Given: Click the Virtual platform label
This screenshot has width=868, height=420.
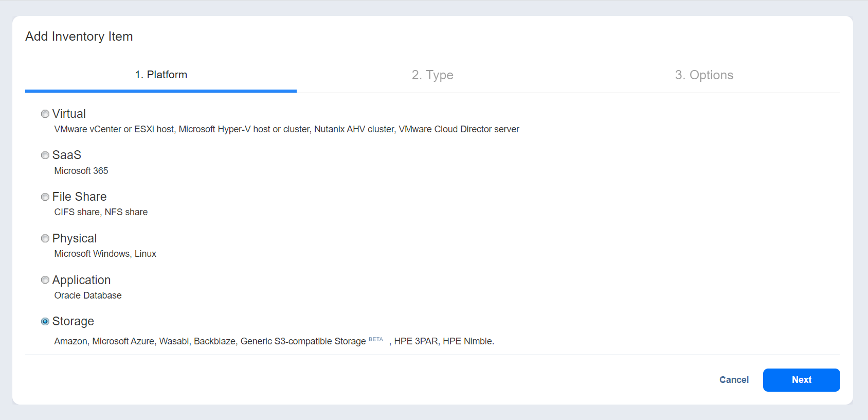Looking at the screenshot, I should [x=69, y=114].
